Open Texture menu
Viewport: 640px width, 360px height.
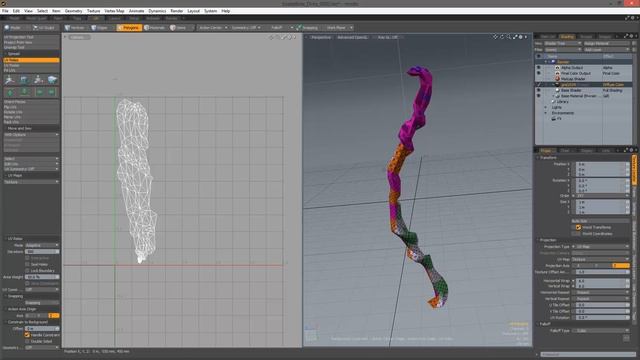(93, 11)
